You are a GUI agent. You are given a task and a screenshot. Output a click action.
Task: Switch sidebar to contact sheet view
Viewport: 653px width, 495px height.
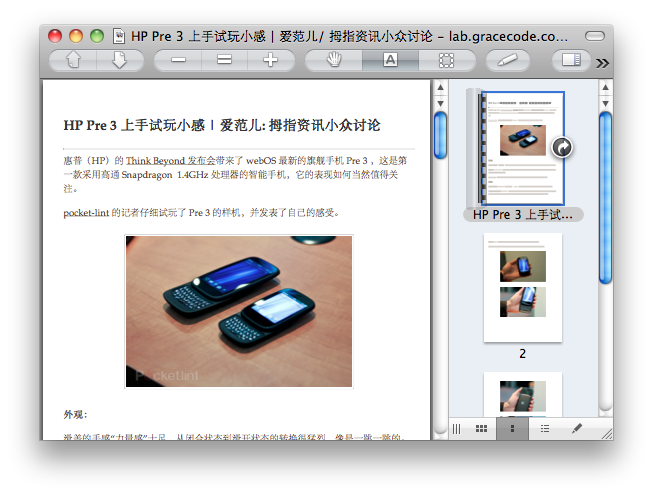pos(481,428)
